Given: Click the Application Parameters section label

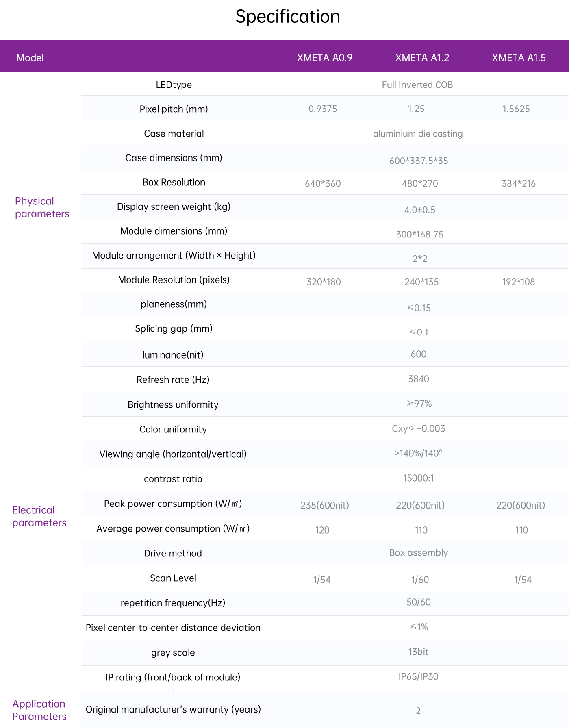Looking at the screenshot, I should tap(39, 710).
